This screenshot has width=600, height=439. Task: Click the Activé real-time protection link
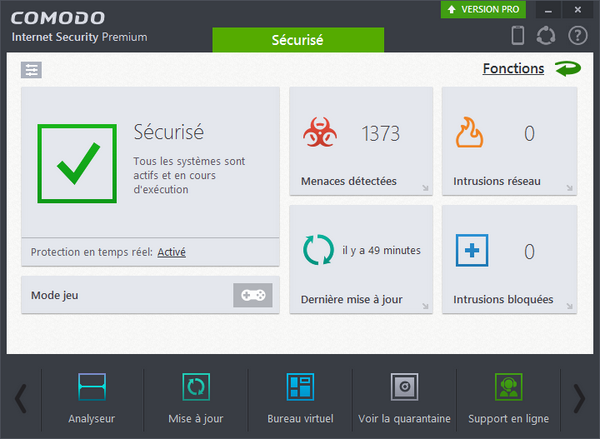click(171, 252)
